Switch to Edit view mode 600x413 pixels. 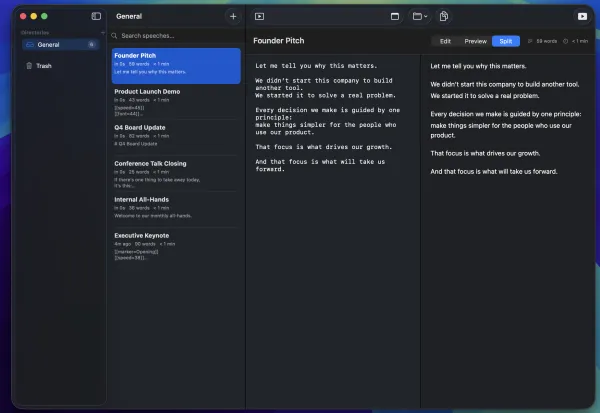[445, 41]
